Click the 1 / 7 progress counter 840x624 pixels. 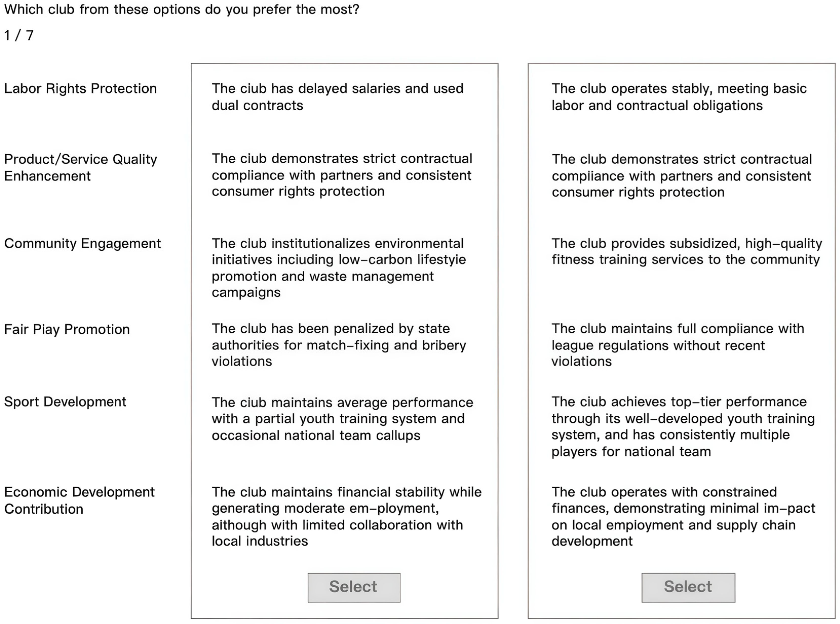coord(19,35)
